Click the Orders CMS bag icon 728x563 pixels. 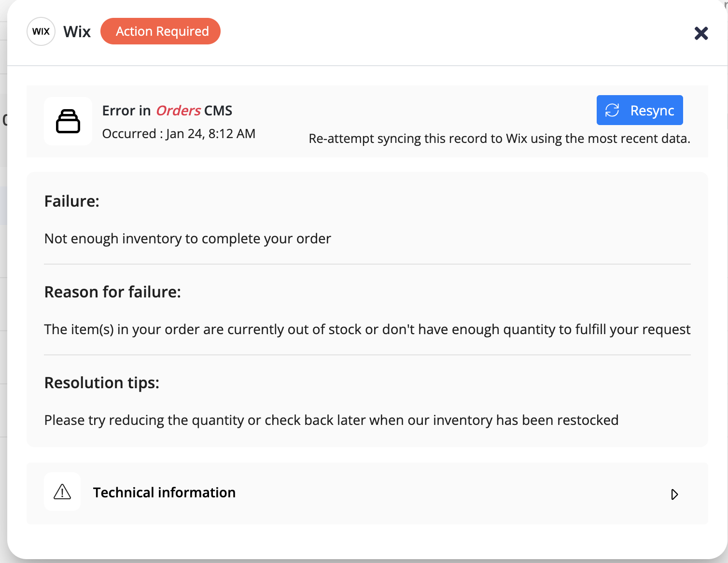pos(68,121)
